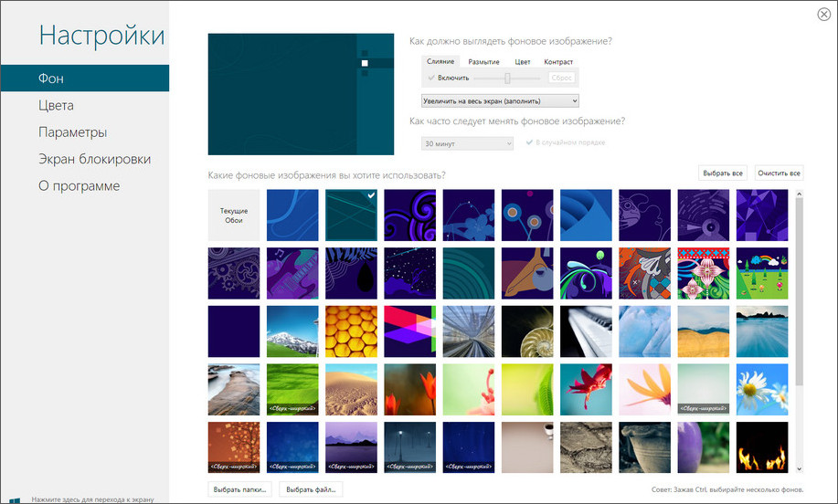Click Выбрать все button

pos(723,173)
